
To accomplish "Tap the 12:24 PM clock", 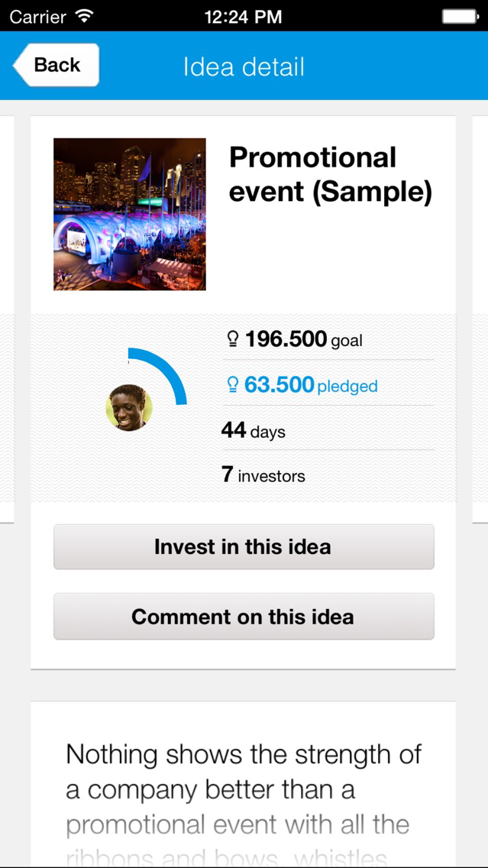I will click(x=244, y=17).
